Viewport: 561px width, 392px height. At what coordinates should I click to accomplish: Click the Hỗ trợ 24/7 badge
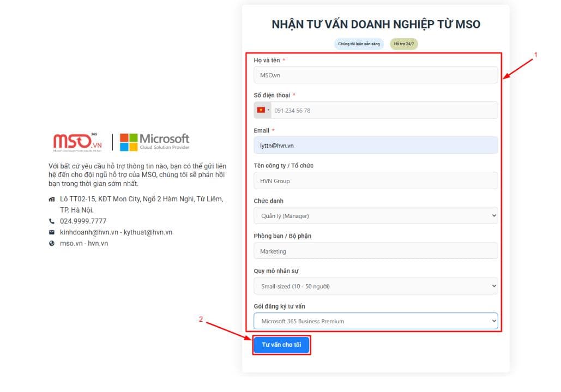click(404, 44)
